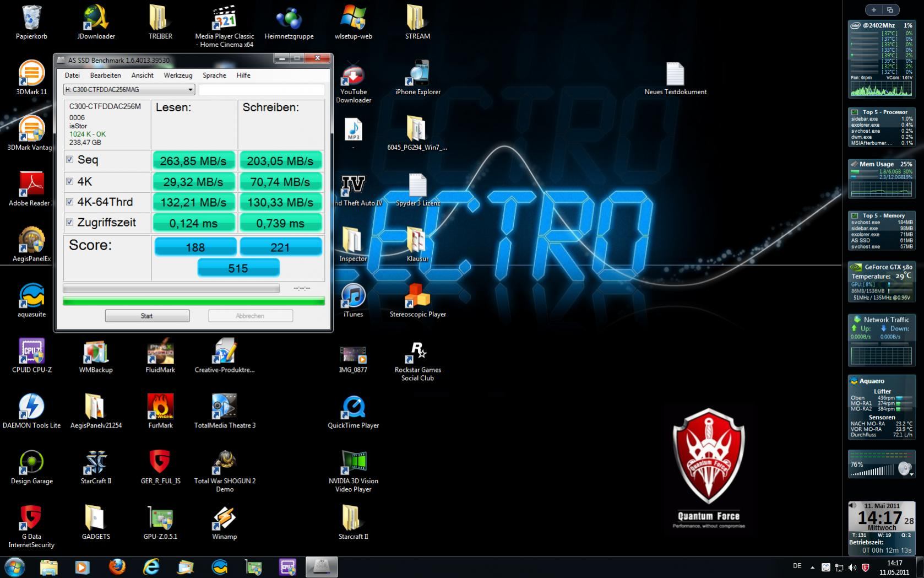This screenshot has width=924, height=578.
Task: Click the 4K-64Thrd write value 130,33 MB/s
Action: tap(280, 202)
